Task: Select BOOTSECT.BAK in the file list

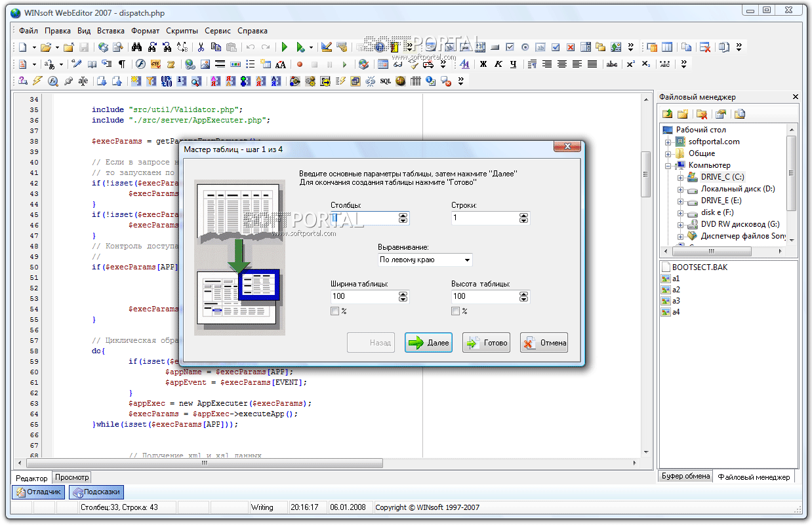Action: 694,267
